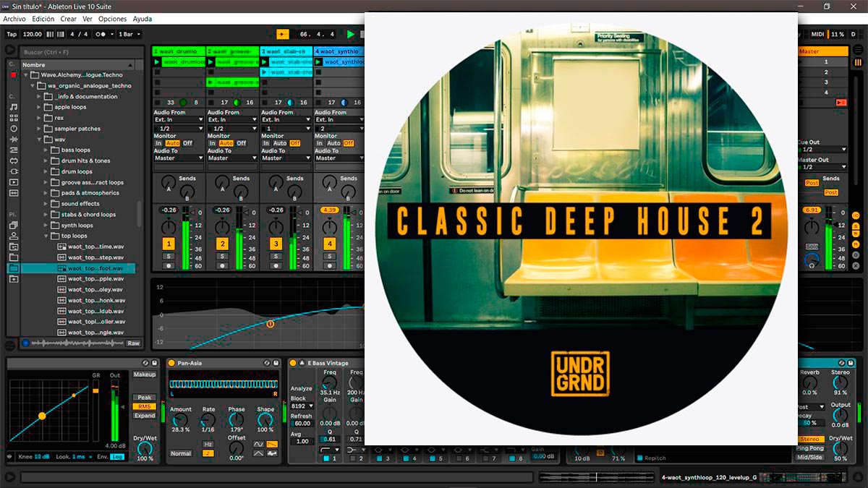This screenshot has width=868, height=488.
Task: Open the Opciones menu
Action: click(x=113, y=19)
